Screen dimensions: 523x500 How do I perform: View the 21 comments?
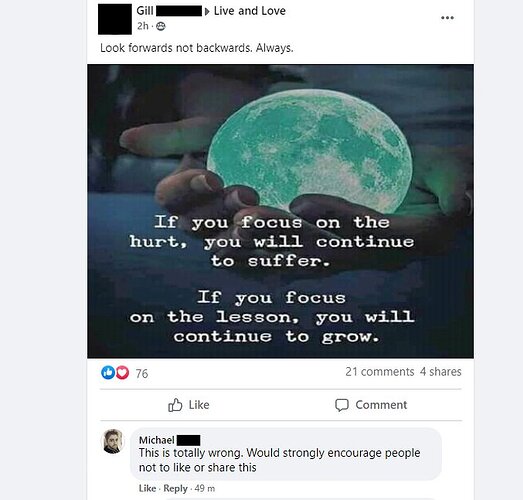(x=380, y=372)
